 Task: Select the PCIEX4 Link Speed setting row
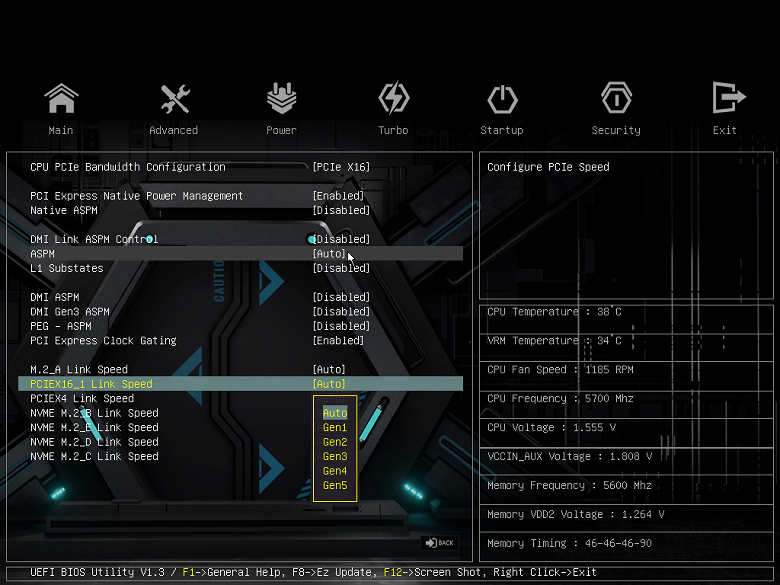click(x=240, y=398)
